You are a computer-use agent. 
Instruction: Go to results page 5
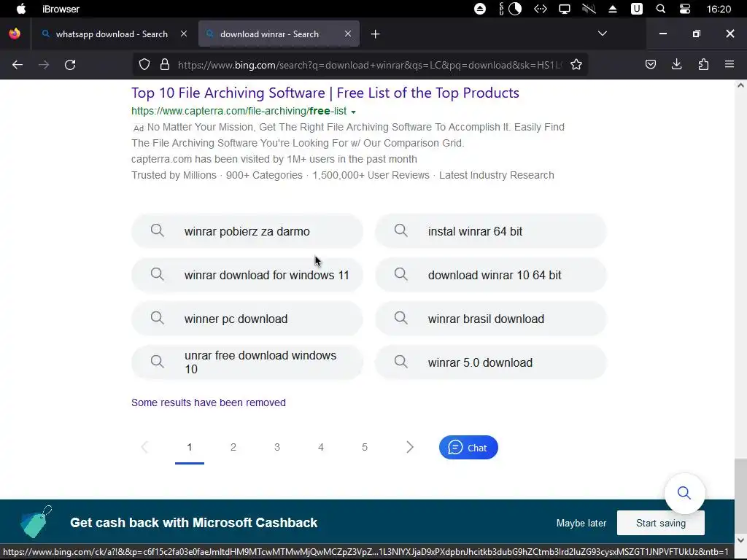(365, 447)
